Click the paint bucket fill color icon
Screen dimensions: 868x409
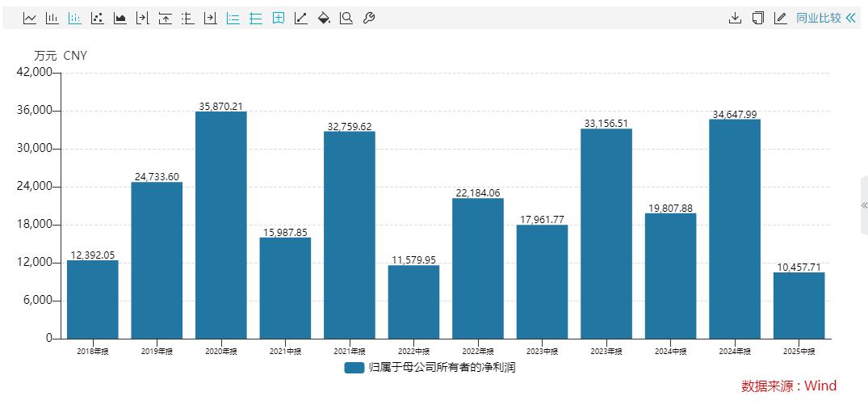324,18
